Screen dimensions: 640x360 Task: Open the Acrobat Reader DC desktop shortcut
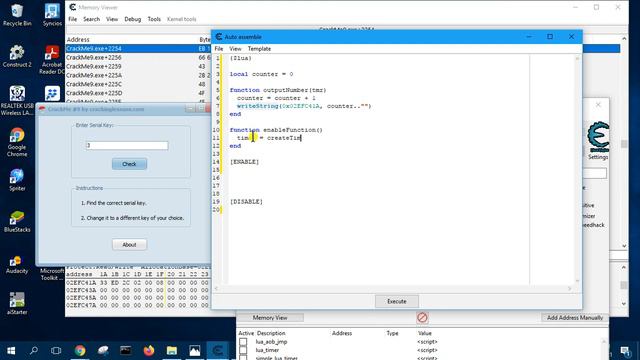52,60
